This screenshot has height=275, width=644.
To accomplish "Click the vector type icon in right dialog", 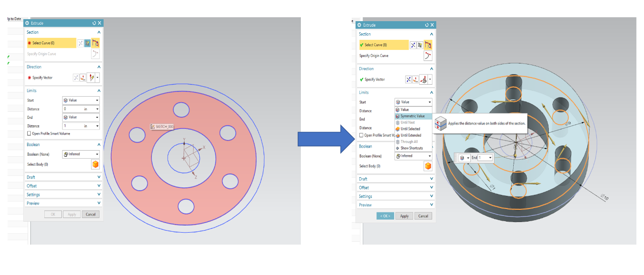I will (424, 80).
